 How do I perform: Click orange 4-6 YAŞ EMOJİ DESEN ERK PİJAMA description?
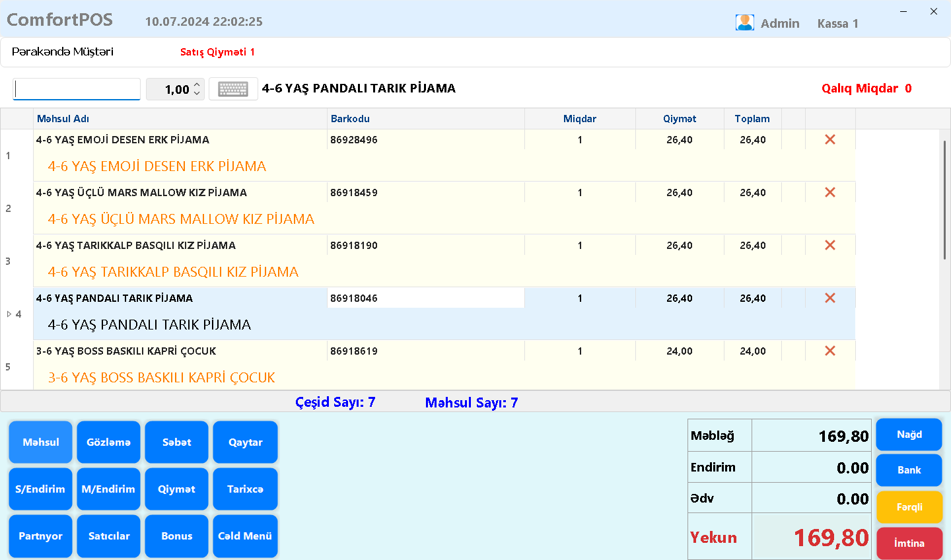157,166
